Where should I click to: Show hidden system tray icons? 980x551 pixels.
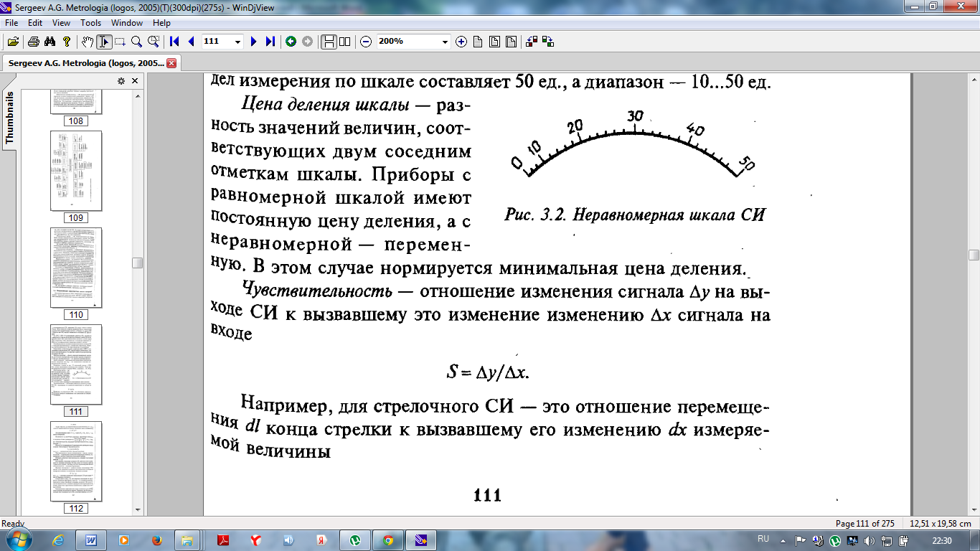pyautogui.click(x=783, y=540)
